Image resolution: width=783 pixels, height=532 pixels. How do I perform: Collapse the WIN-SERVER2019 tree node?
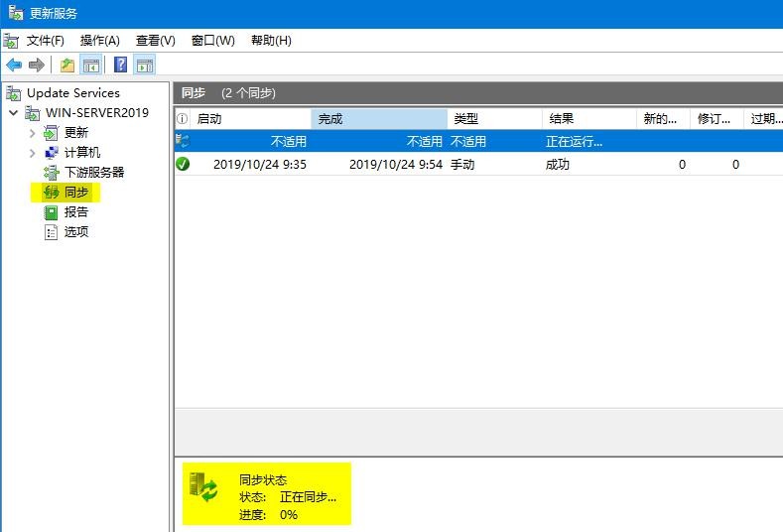tap(13, 113)
